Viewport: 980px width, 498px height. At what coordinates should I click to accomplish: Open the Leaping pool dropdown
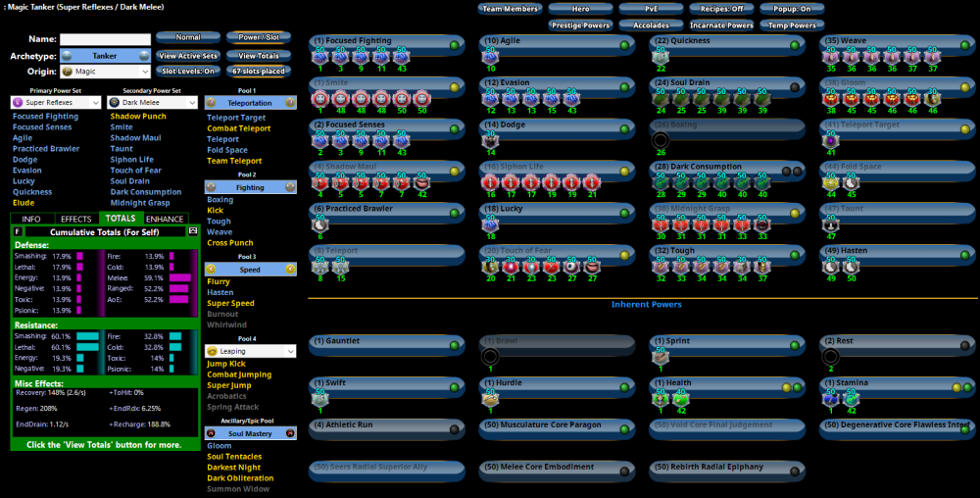250,350
